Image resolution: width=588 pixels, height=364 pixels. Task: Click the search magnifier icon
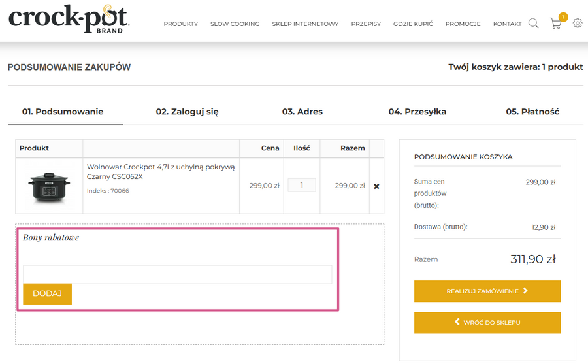pyautogui.click(x=533, y=24)
